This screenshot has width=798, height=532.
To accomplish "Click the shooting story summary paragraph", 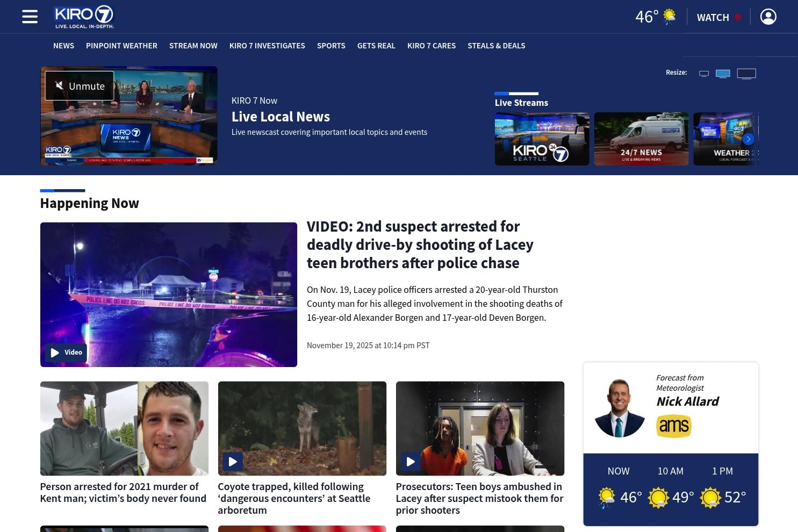I will tap(435, 304).
